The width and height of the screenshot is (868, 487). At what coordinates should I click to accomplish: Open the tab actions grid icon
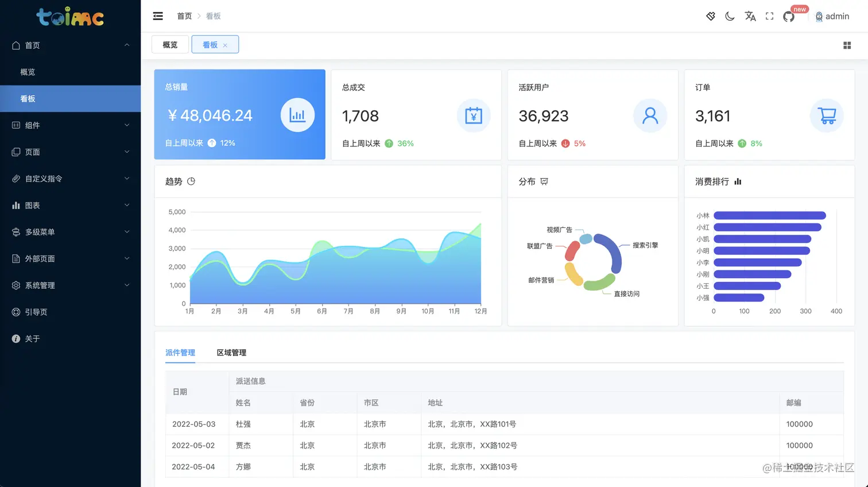[847, 45]
